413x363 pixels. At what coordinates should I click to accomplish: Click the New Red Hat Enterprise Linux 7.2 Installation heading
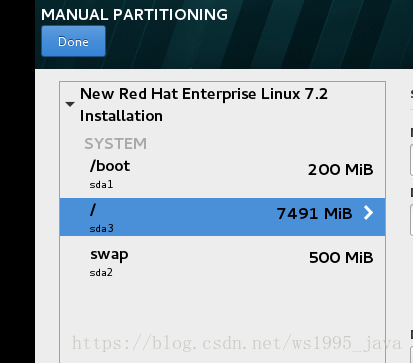[204, 105]
